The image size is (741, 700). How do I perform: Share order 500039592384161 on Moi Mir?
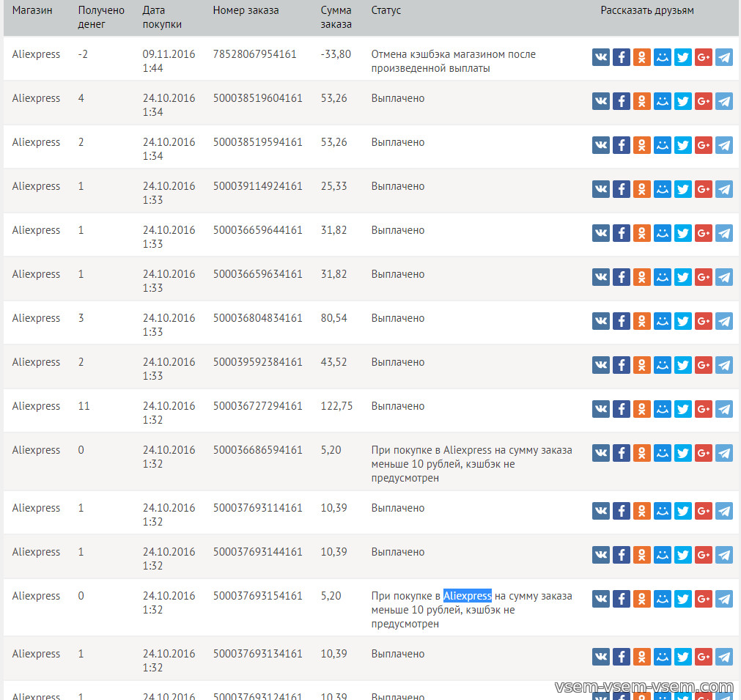coord(662,365)
